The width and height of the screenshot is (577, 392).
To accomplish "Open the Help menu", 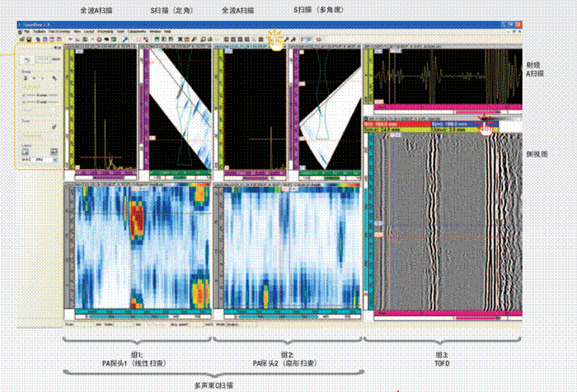I will pyautogui.click(x=167, y=32).
